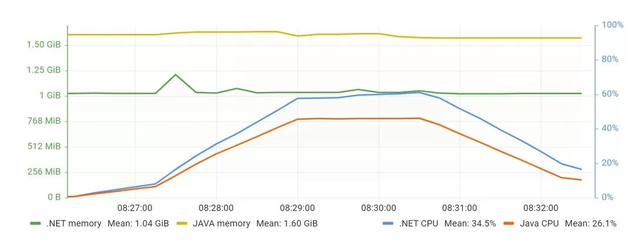This screenshot has width=644, height=244.
Task: Click the 1.50 GiB left axis label
Action: (43, 45)
